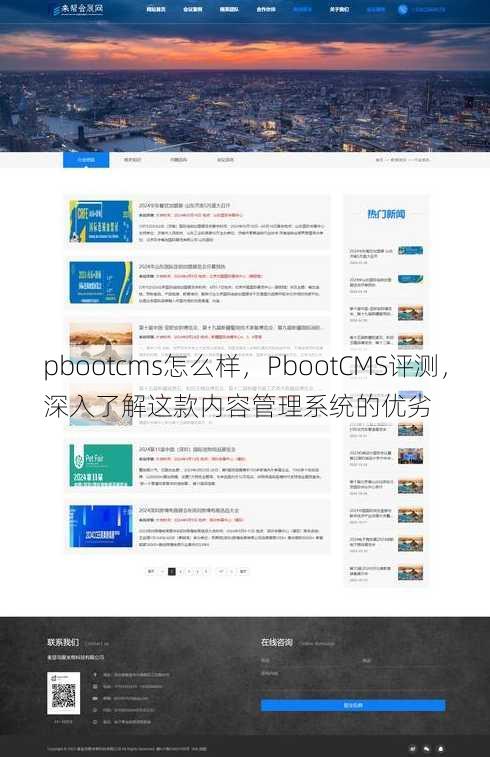Click the WeChat social icon in footer bar
The image size is (490, 757).
click(x=426, y=749)
